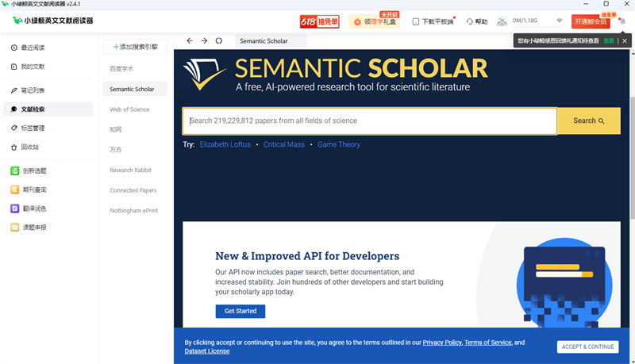
Task: Click 添加搜索引擎 to add search engine
Action: [x=135, y=47]
